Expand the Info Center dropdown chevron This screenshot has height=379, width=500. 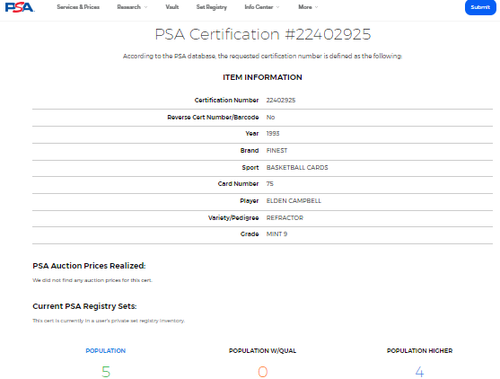pos(278,7)
